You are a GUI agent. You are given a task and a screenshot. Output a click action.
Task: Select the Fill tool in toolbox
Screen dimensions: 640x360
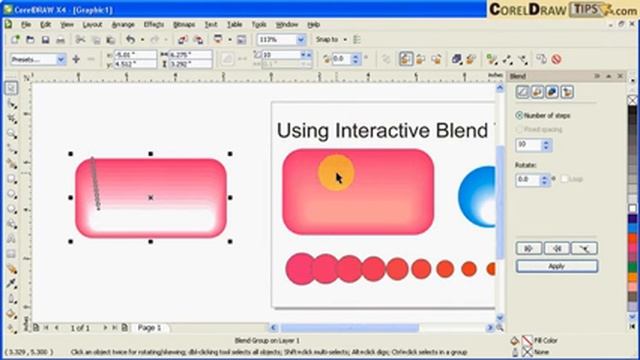point(11,313)
